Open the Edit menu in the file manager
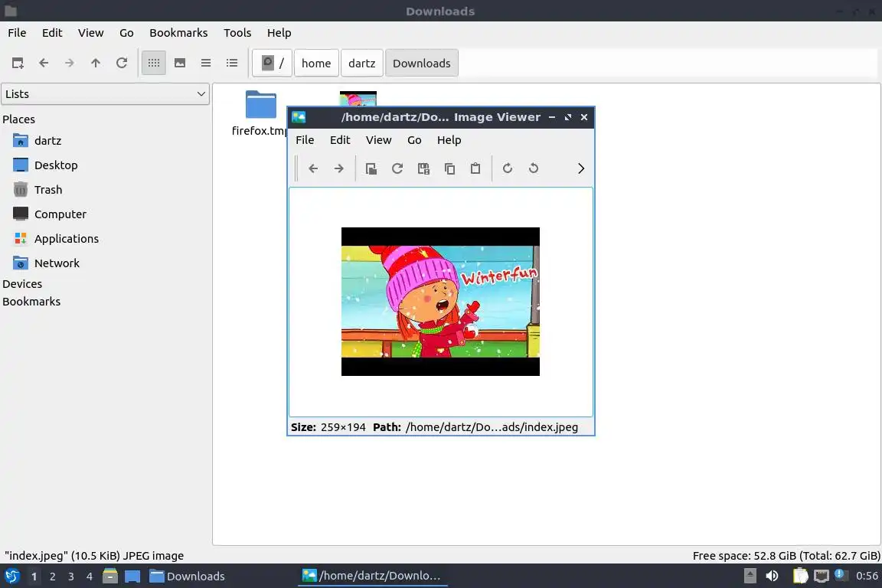882x588 pixels. [52, 33]
